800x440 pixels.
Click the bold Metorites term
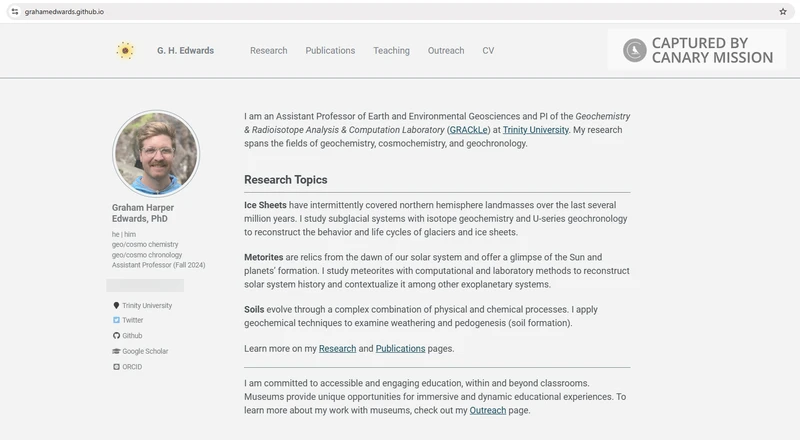pos(263,257)
